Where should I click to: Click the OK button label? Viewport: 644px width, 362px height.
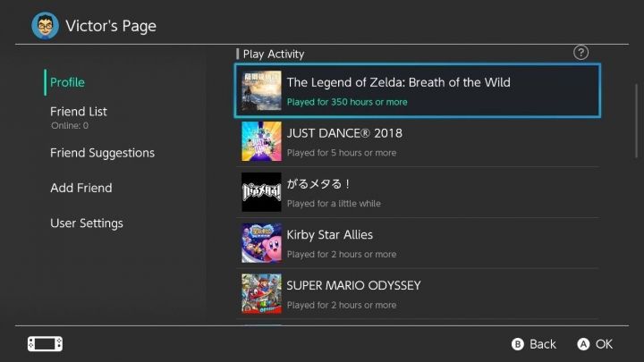click(x=604, y=344)
